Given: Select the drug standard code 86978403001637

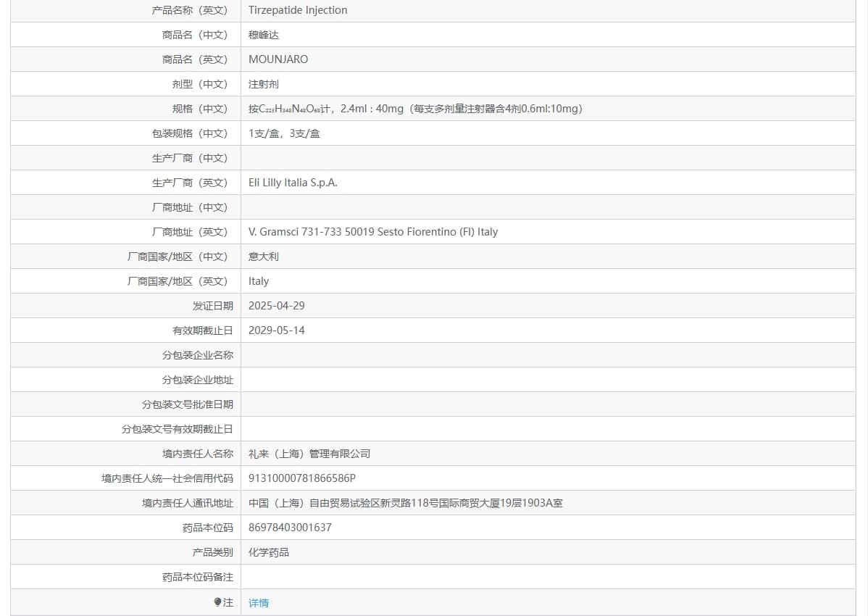Looking at the screenshot, I should [290, 528].
